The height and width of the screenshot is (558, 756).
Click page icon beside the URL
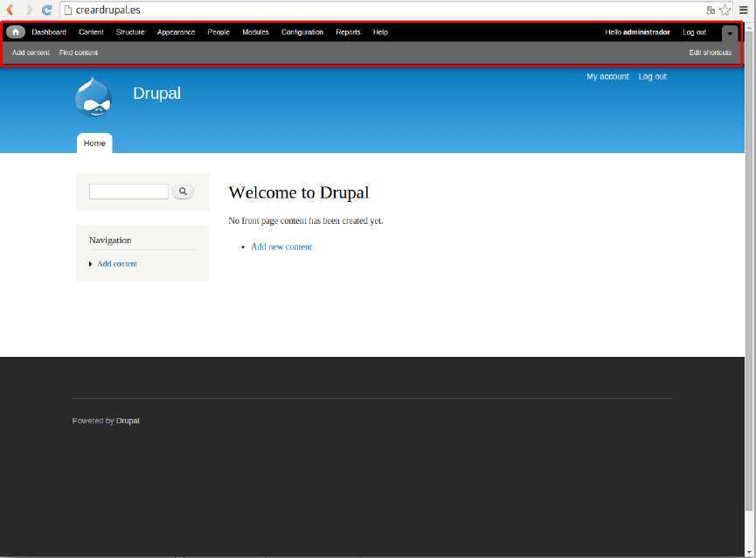click(x=68, y=10)
